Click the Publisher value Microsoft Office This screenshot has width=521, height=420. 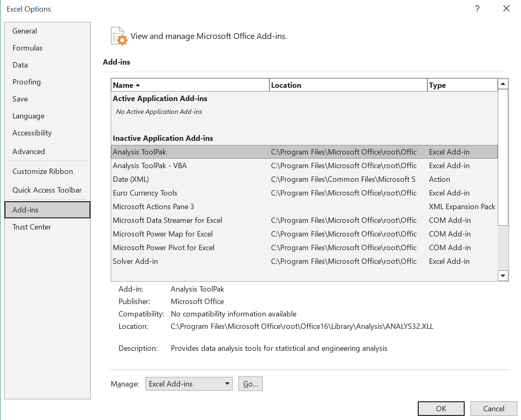click(197, 302)
